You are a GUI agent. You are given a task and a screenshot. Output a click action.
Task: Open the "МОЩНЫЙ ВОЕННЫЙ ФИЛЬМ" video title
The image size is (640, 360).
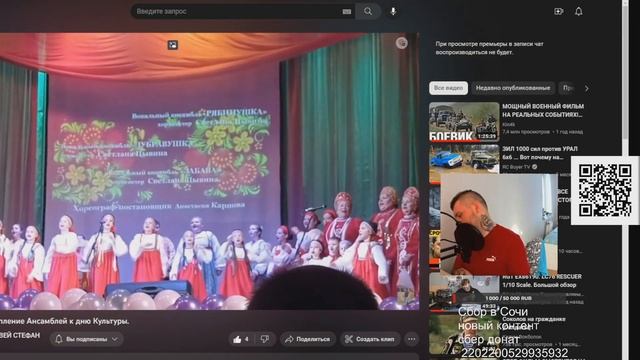pyautogui.click(x=542, y=110)
